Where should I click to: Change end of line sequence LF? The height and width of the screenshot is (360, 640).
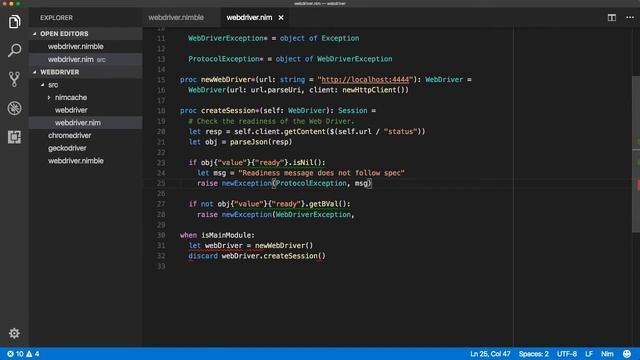tap(589, 354)
